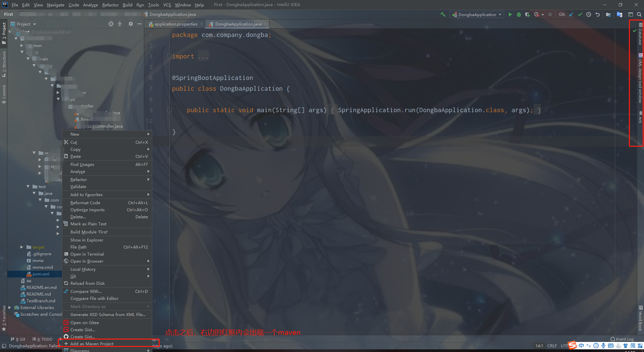Viewport: 644px width, 352px height.
Task: Toggle the 2: Favorites tool window
Action: (4, 318)
